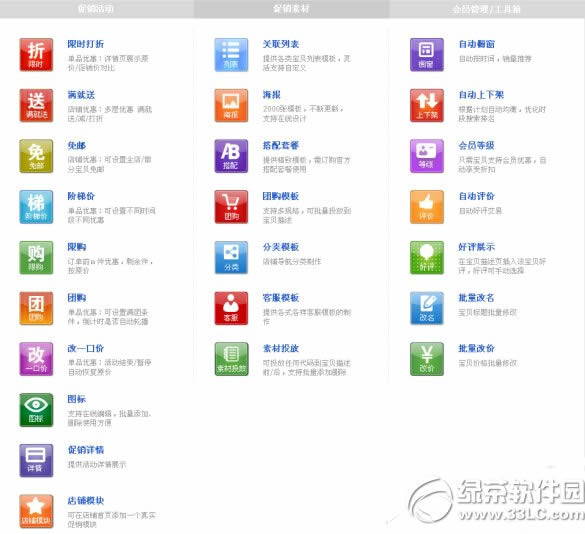This screenshot has height=534, width=585.
Task: Open the purple 改一口价 price icon
Action: pyautogui.click(x=36, y=359)
